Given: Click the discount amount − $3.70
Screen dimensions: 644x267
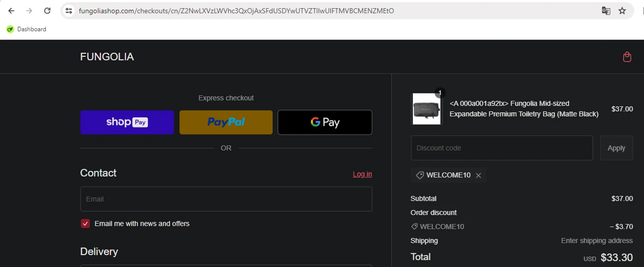Looking at the screenshot, I should (621, 227).
